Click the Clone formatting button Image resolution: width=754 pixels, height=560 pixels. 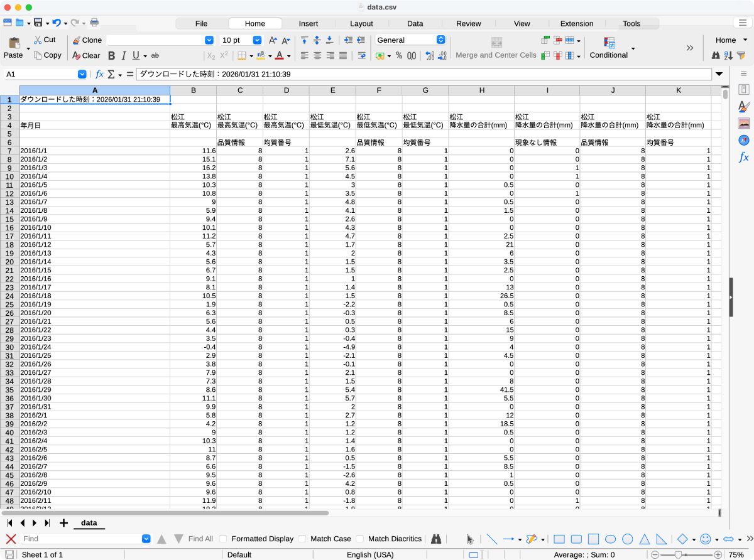click(87, 40)
